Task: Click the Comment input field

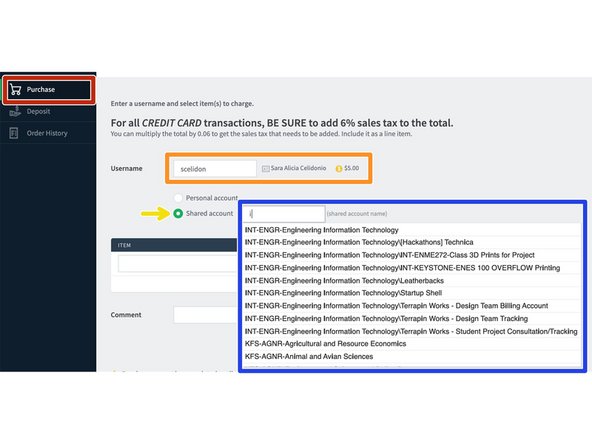Action: tap(206, 315)
